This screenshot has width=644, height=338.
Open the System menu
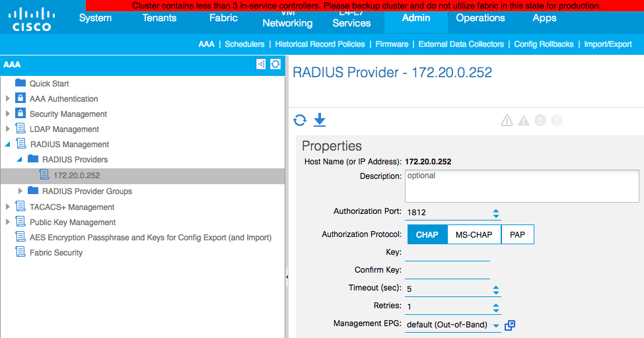(x=95, y=18)
